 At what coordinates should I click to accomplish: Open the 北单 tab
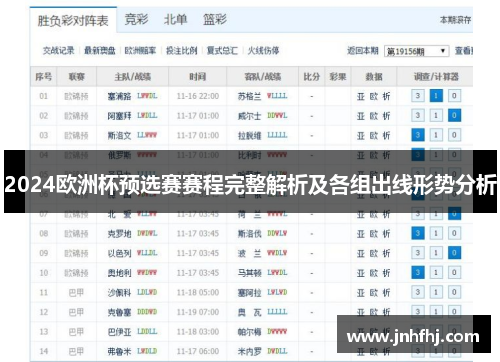(175, 20)
